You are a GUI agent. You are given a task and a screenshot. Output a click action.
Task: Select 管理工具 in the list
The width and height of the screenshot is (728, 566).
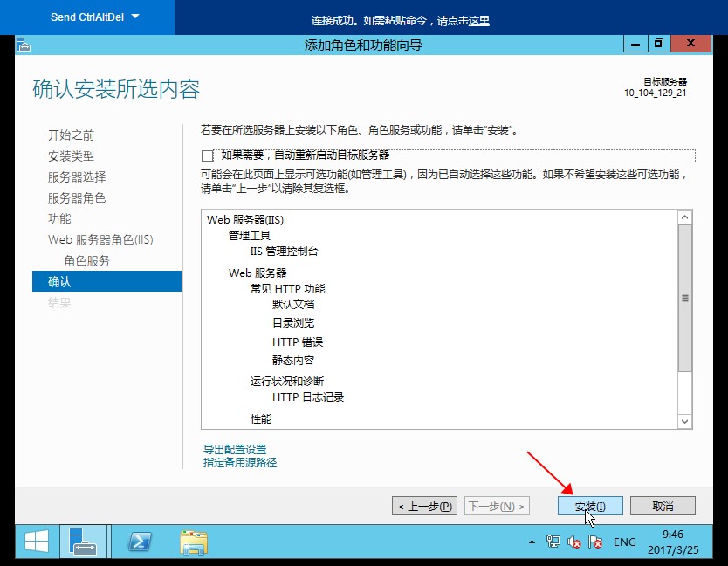pos(250,236)
